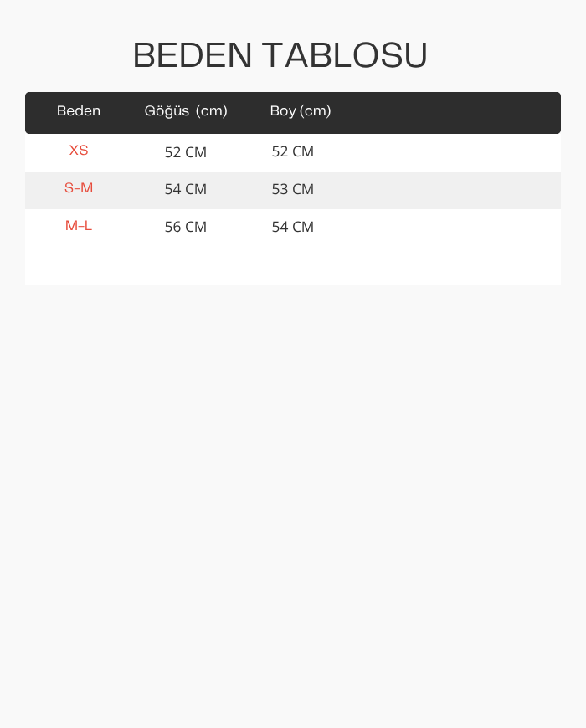The image size is (586, 728).
Task: Click the blank white row beneath M-L
Action: pos(293,265)
